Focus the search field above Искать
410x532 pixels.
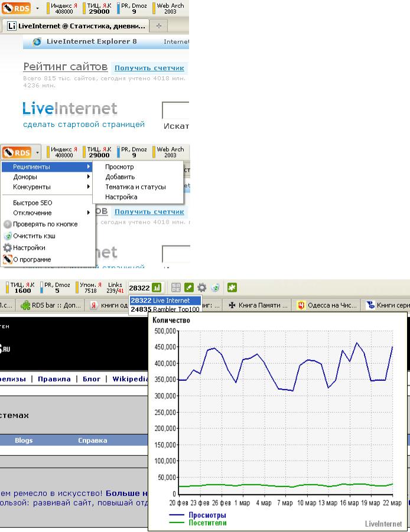pos(175,110)
